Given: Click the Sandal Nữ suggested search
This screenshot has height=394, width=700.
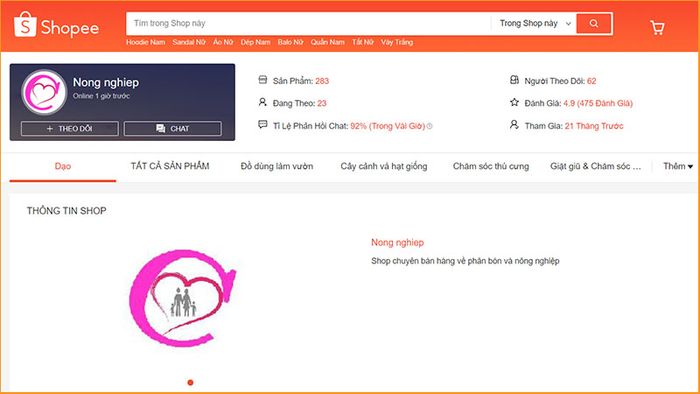Looking at the screenshot, I should point(189,42).
